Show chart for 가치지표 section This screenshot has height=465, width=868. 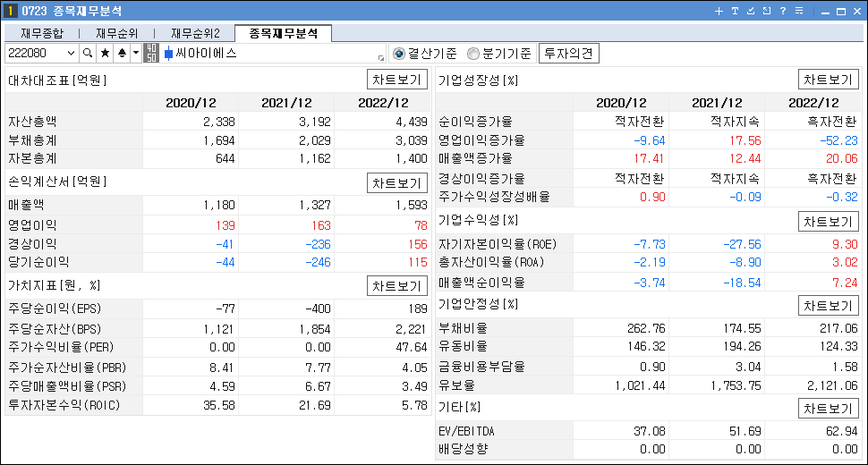click(x=397, y=286)
